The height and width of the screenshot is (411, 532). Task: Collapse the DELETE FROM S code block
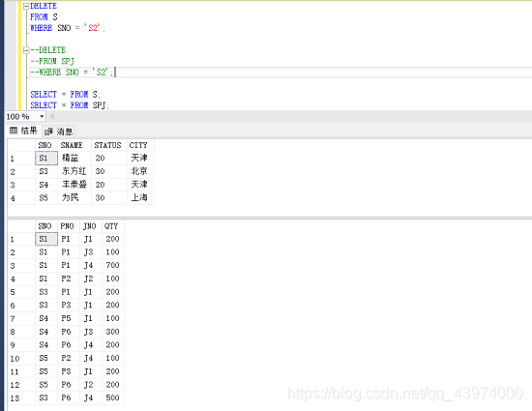pos(26,6)
